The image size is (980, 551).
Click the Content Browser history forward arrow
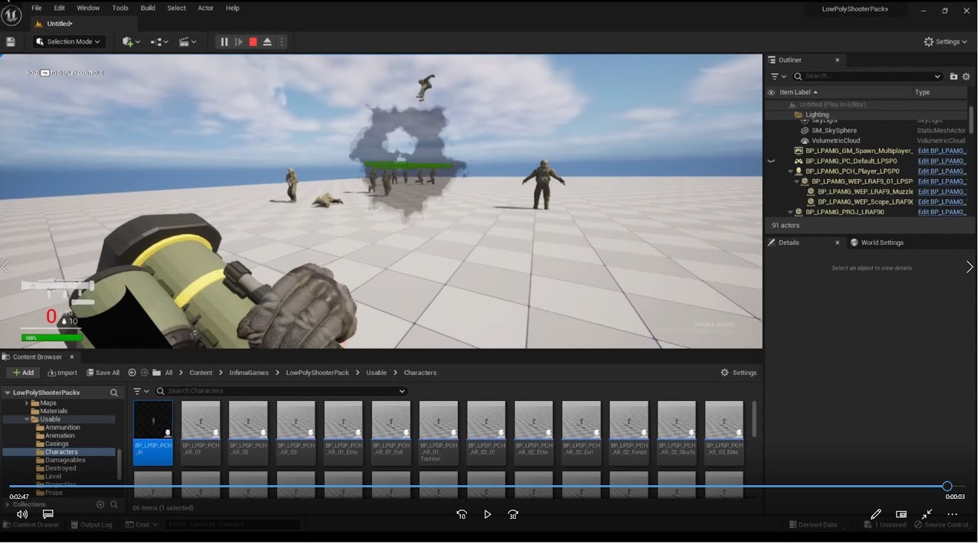(x=144, y=373)
